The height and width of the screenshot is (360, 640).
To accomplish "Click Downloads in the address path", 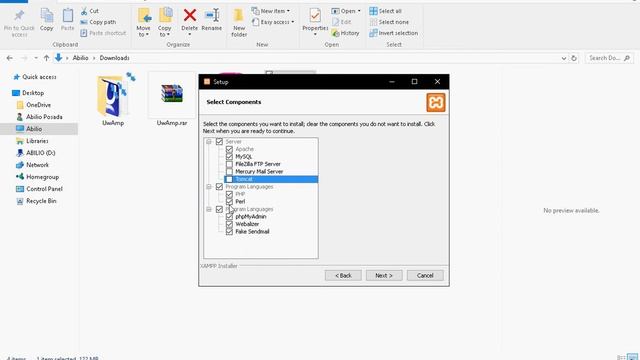I will 114,58.
